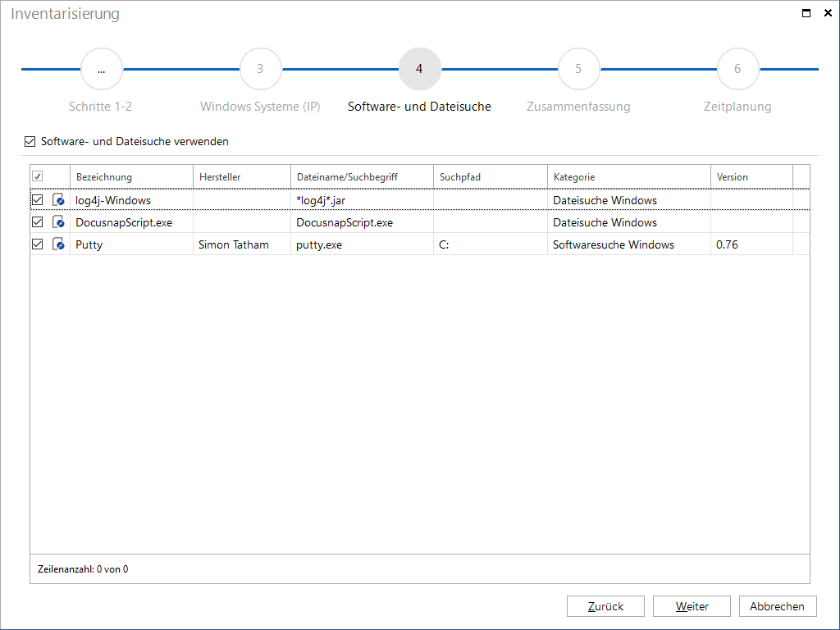Click the 'putty.exe' filename cell
Image resolution: width=840 pixels, height=630 pixels.
[362, 244]
